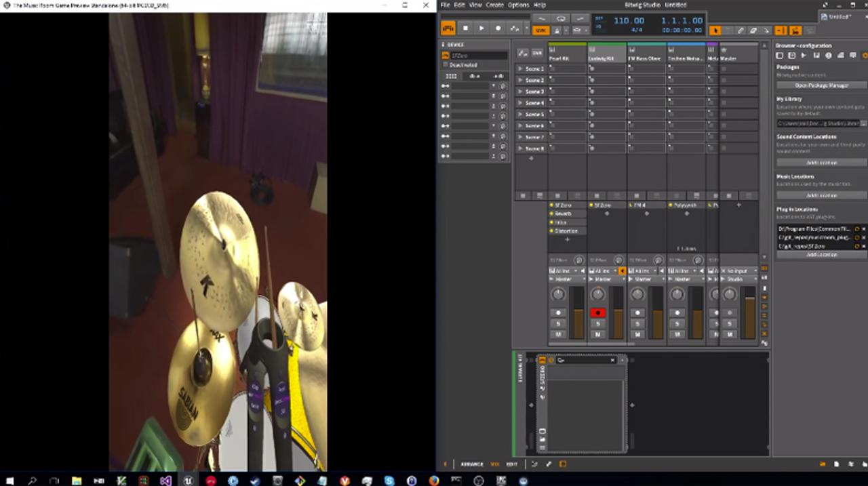Solo the Pearl Kit mixer channel

(x=557, y=323)
